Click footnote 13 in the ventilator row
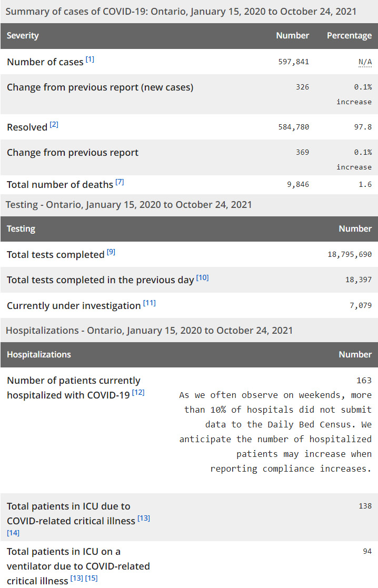The width and height of the screenshot is (378, 588). tap(76, 579)
